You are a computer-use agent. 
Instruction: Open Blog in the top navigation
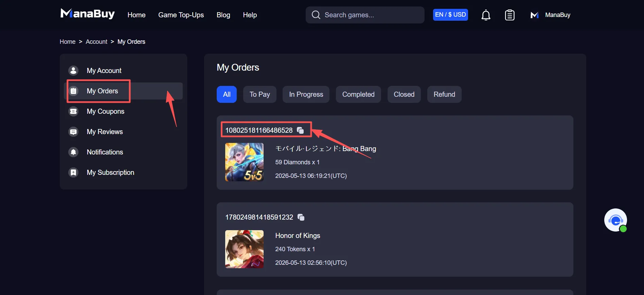click(x=223, y=15)
